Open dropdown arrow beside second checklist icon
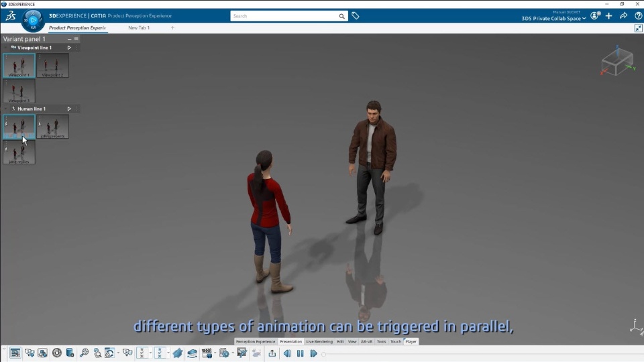This screenshot has height=362, width=644. coord(168,353)
